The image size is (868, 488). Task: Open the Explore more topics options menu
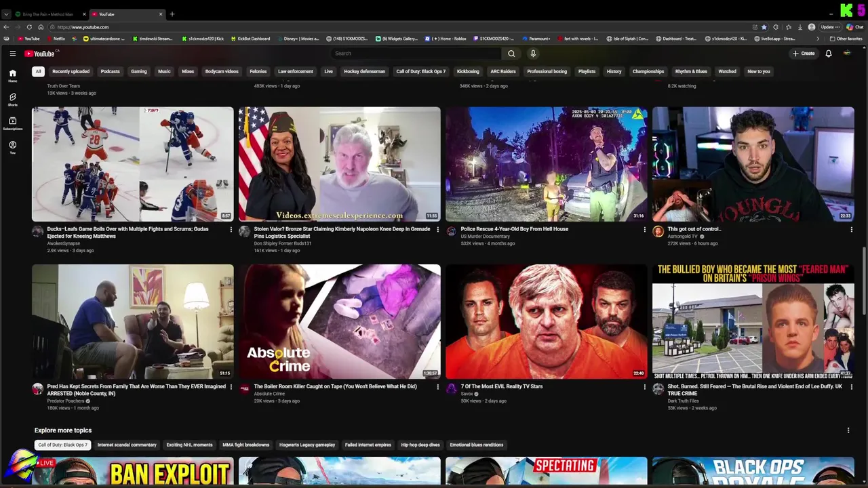848,430
